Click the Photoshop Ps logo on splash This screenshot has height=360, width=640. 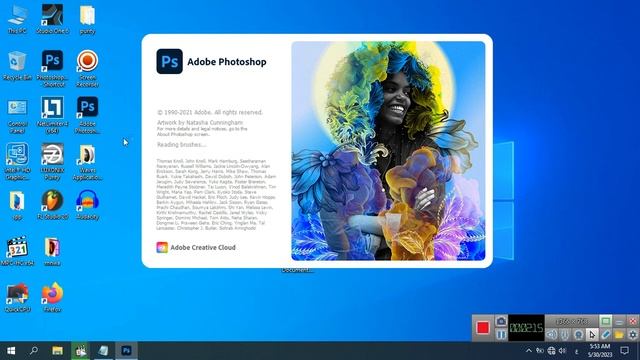[169, 62]
